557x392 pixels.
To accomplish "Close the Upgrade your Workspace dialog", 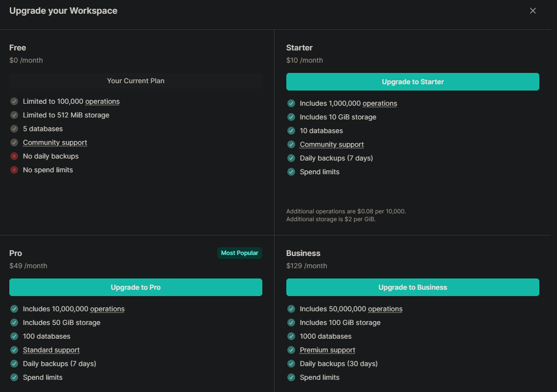I will point(533,11).
